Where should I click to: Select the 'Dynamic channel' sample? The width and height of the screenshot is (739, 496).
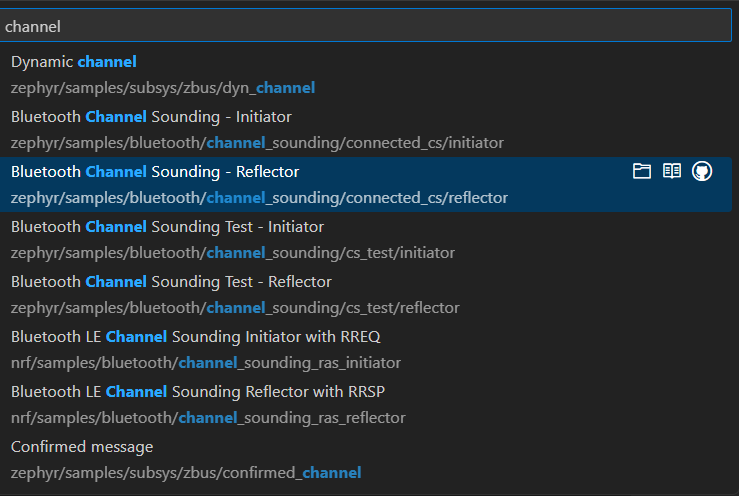pyautogui.click(x=74, y=62)
